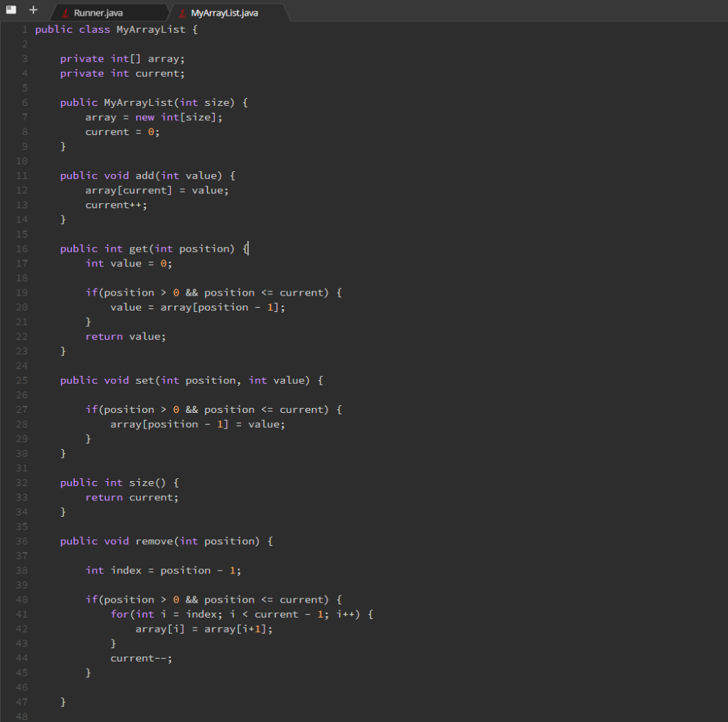Image resolution: width=728 pixels, height=722 pixels.
Task: Click the return value statement on line 22
Action: (x=125, y=335)
